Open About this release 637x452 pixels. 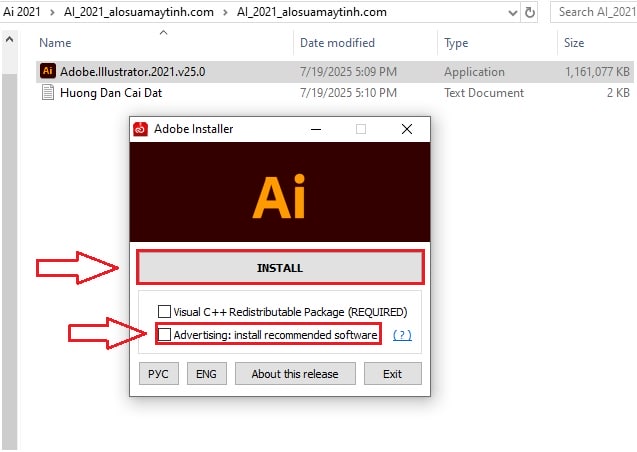(x=295, y=374)
